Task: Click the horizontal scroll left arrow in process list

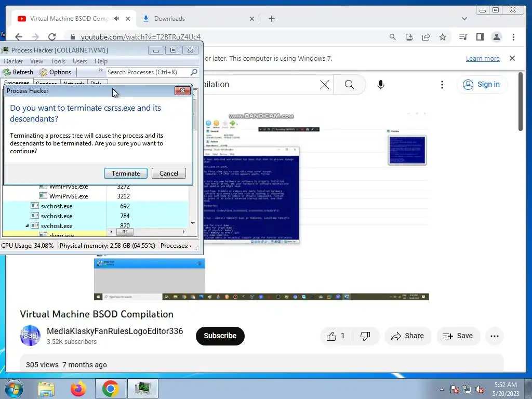Action: 111,232
